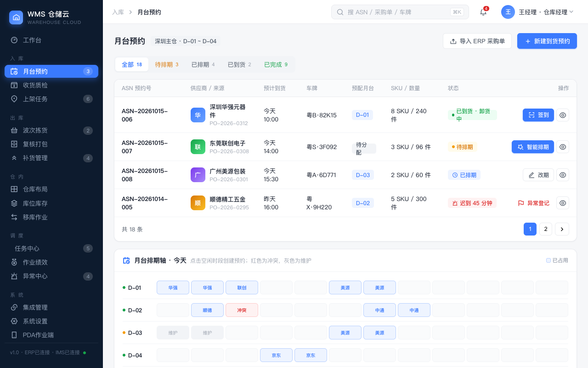Viewport: 588px width, 368px height.
Task: Open notifications bell
Action: [x=483, y=12]
